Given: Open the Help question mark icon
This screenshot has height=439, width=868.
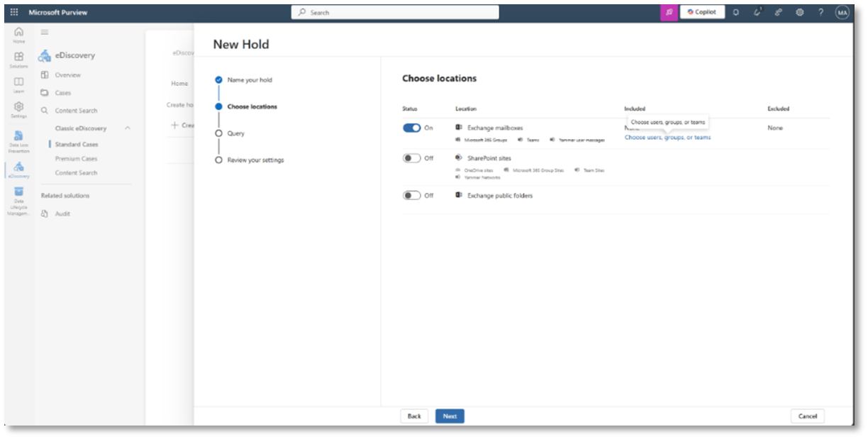Looking at the screenshot, I should [820, 12].
